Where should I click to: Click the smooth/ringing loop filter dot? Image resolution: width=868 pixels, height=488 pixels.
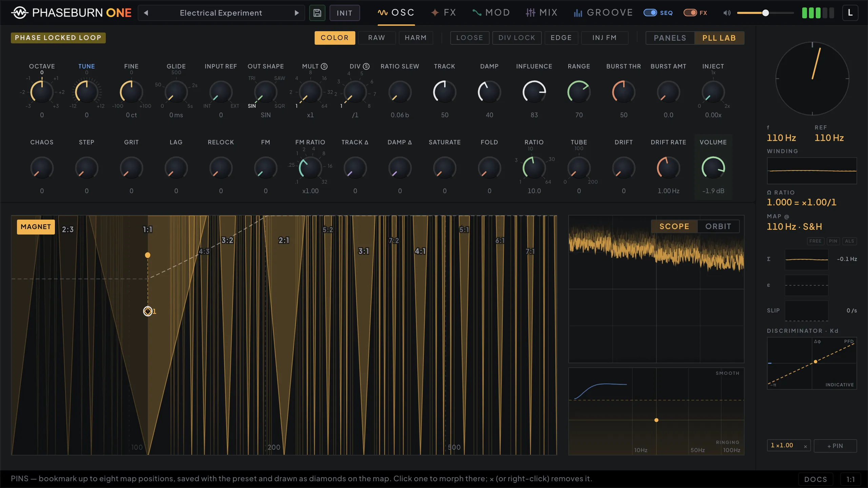click(656, 420)
